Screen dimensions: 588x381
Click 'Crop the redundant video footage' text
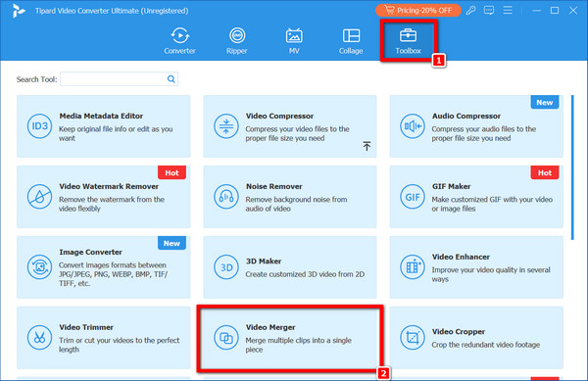coord(486,345)
